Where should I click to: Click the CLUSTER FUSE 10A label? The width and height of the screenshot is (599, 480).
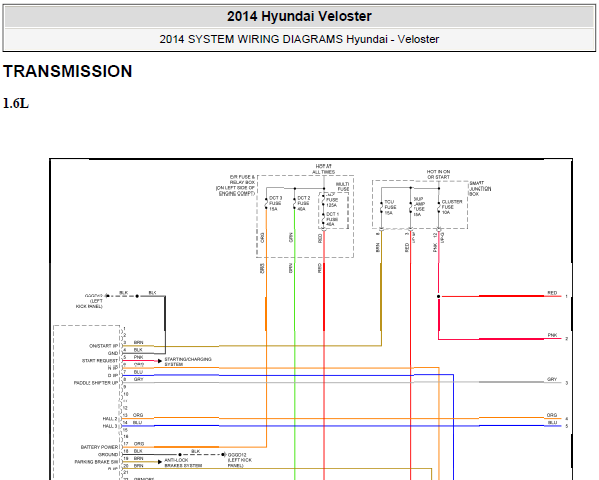[x=452, y=207]
